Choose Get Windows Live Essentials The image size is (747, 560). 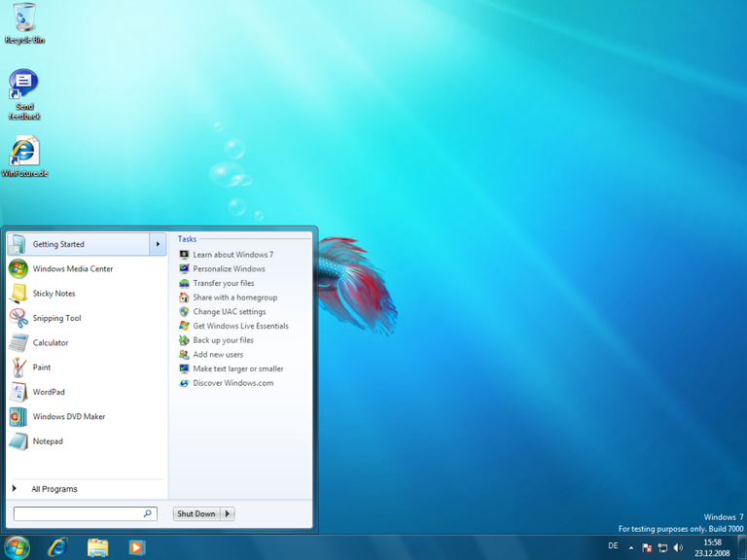(x=233, y=327)
